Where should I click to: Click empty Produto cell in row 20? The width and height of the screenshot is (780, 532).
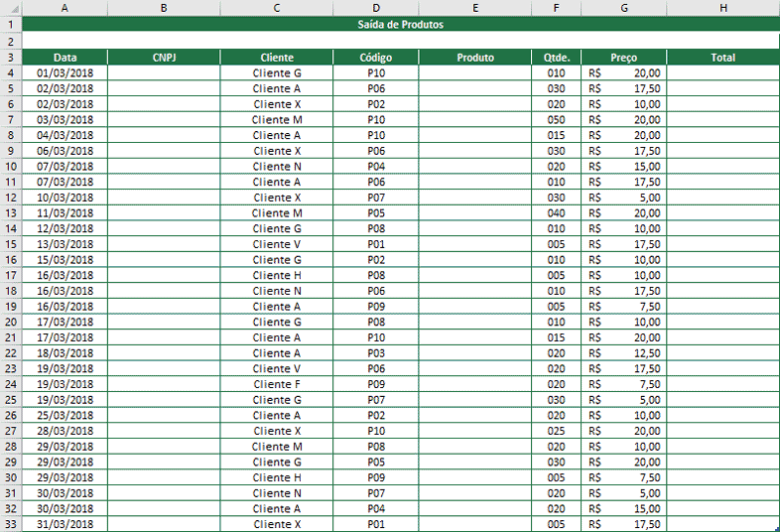(475, 322)
